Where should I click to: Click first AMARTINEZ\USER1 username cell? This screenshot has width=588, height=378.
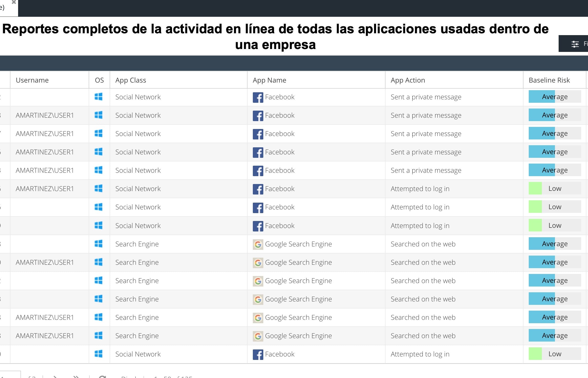(45, 115)
